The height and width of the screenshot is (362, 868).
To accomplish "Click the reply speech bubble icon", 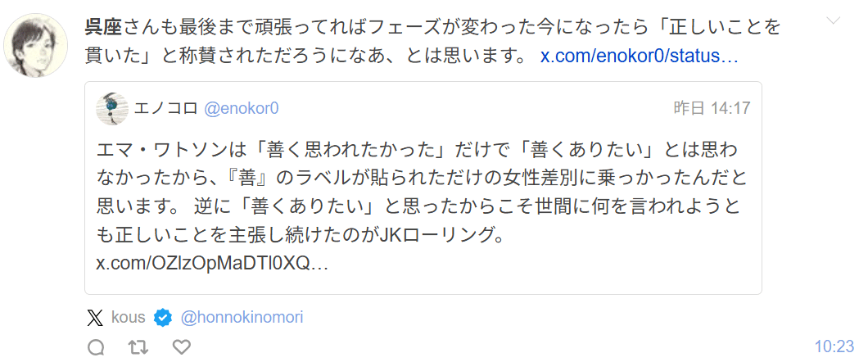I will 96,347.
